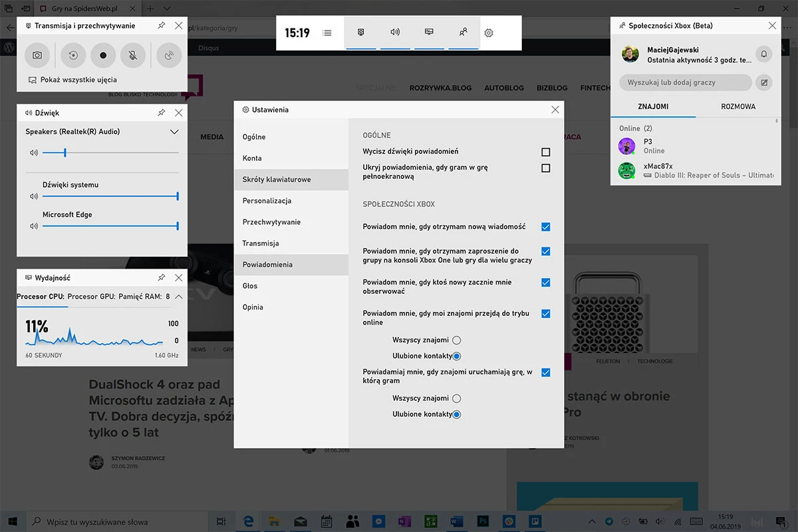
Task: Click Pokaż wszystkie ujęcia link
Action: [x=78, y=80]
